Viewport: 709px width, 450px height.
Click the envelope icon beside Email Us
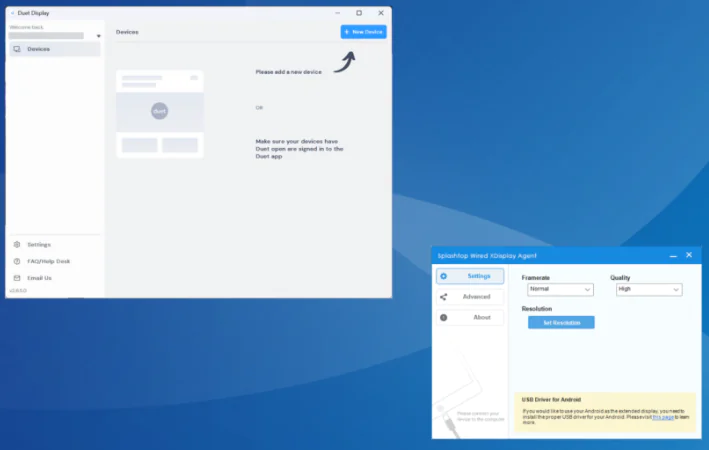click(17, 278)
